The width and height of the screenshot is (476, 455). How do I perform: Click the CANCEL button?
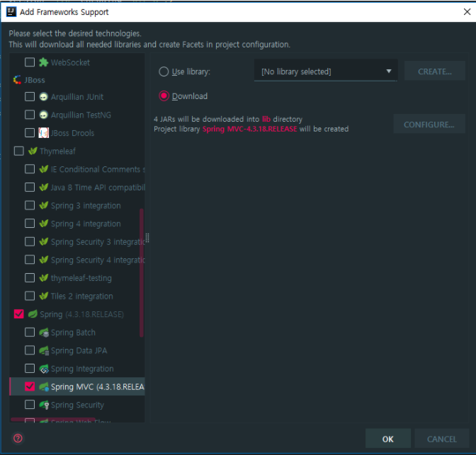(442, 439)
